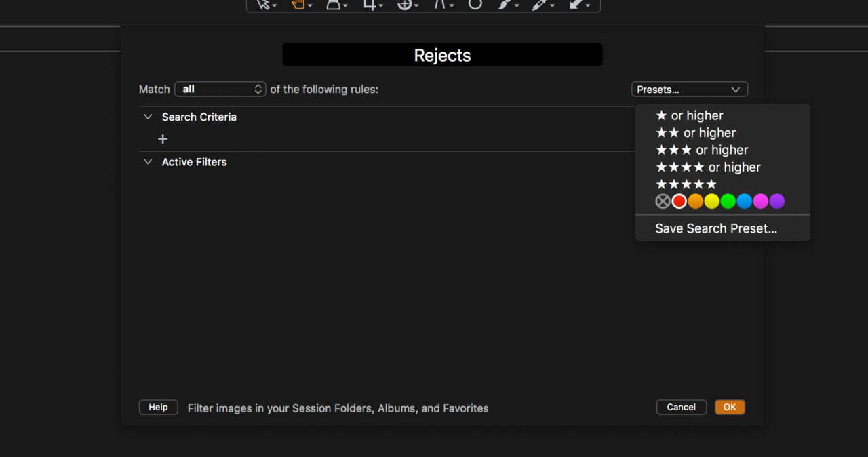Open the Match all dropdown
This screenshot has width=868, height=457.
pyautogui.click(x=220, y=89)
